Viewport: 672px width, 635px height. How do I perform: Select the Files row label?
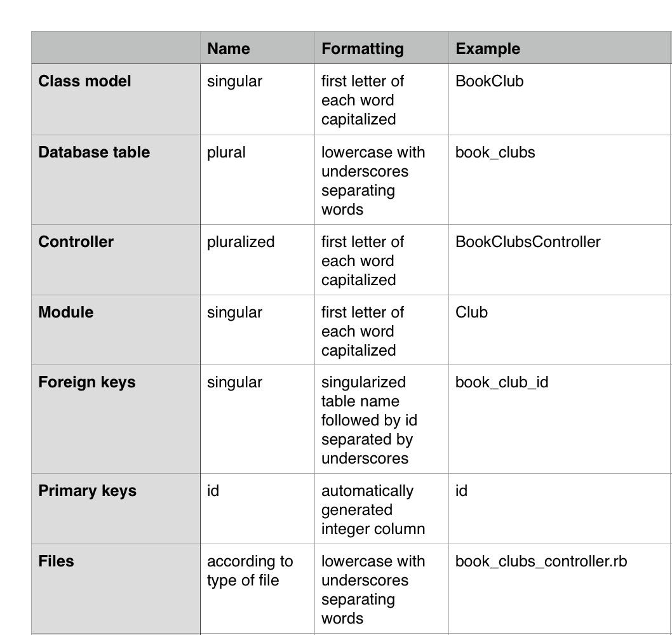pyautogui.click(x=56, y=561)
